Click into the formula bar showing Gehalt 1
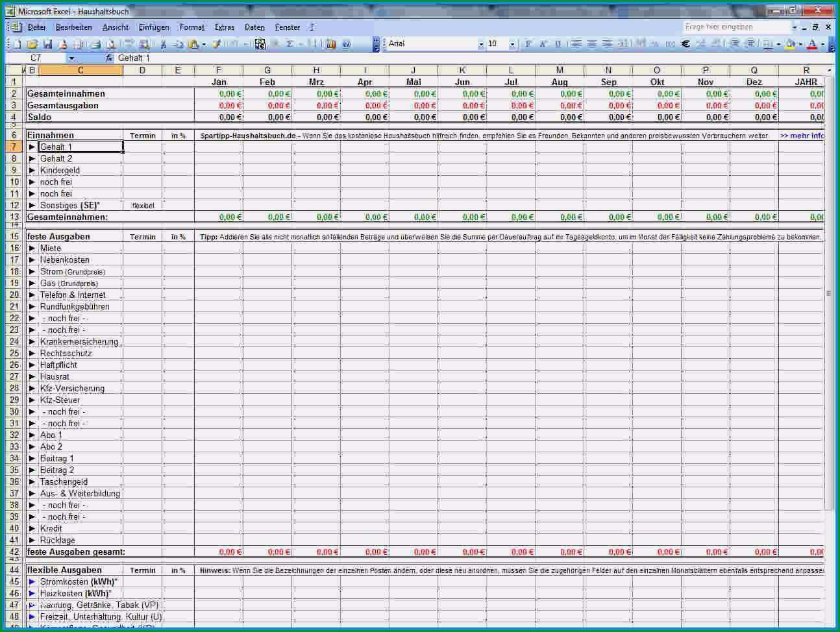Screen dimensions: 840x632 (x=474, y=58)
